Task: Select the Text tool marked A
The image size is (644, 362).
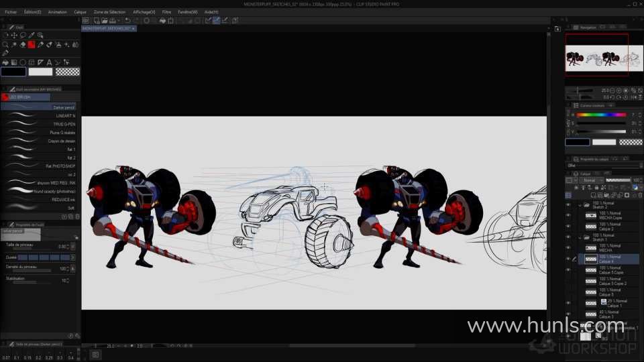Action: (x=49, y=62)
